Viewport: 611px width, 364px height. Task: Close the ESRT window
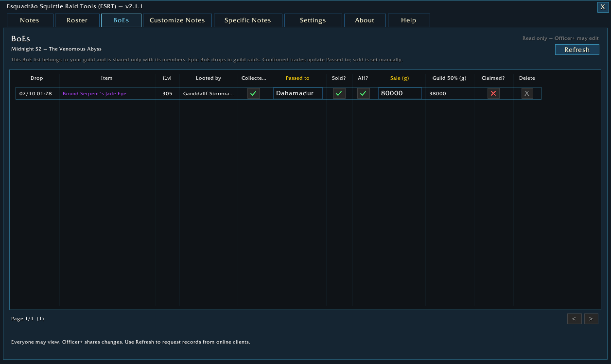pos(603,7)
